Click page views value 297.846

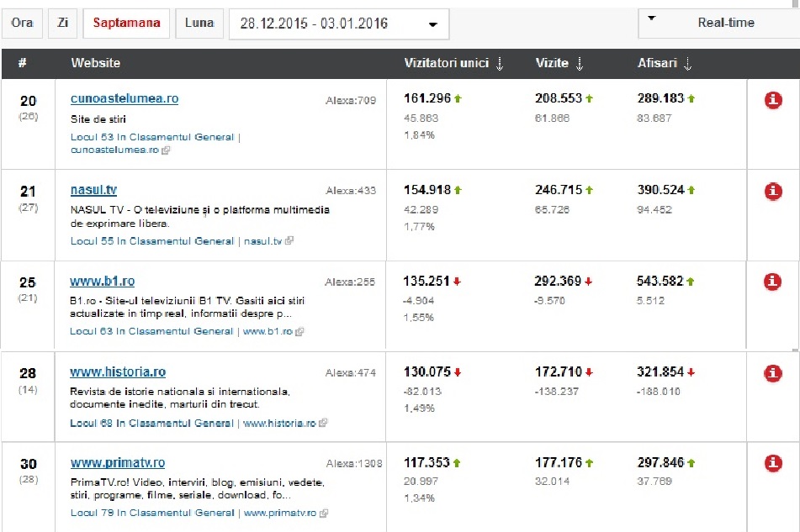tap(660, 462)
